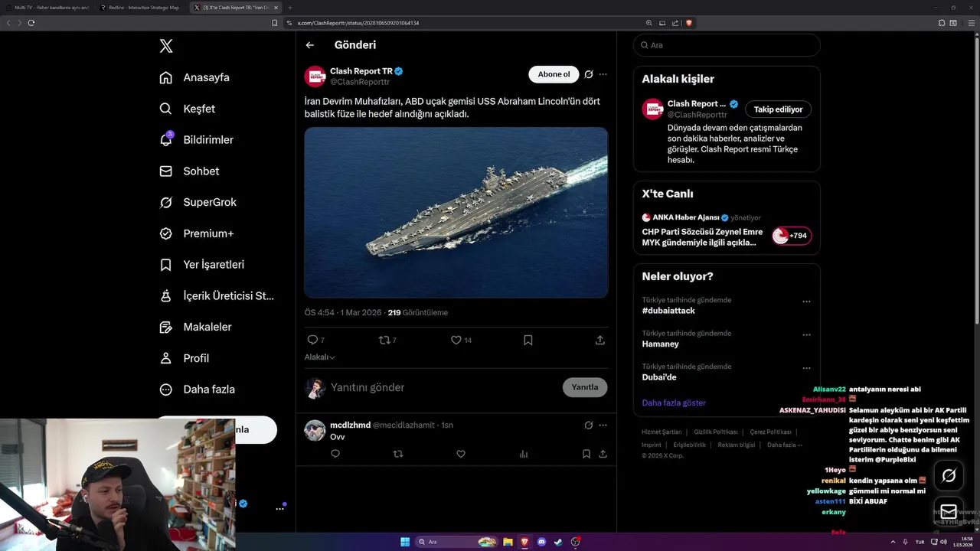Image resolution: width=980 pixels, height=551 pixels.
Task: Open options for Hamaney trend
Action: (806, 335)
